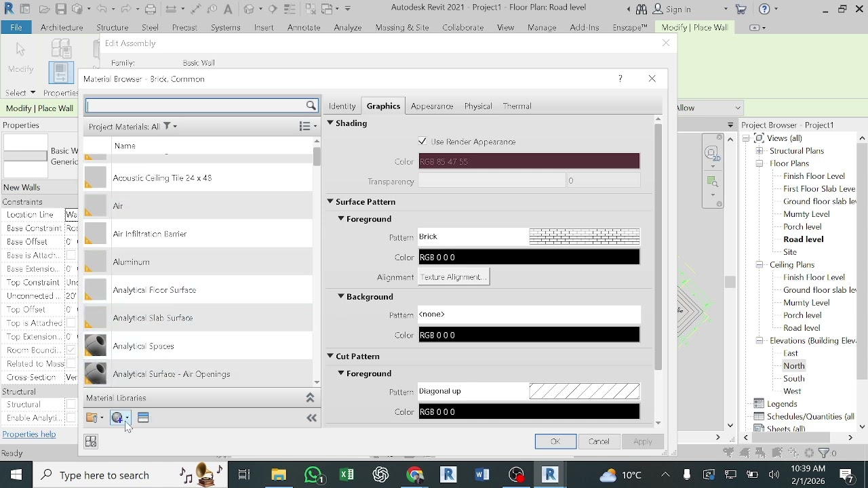Screen dimensions: 868x488
Task: Click the material search input field
Action: coord(195,106)
